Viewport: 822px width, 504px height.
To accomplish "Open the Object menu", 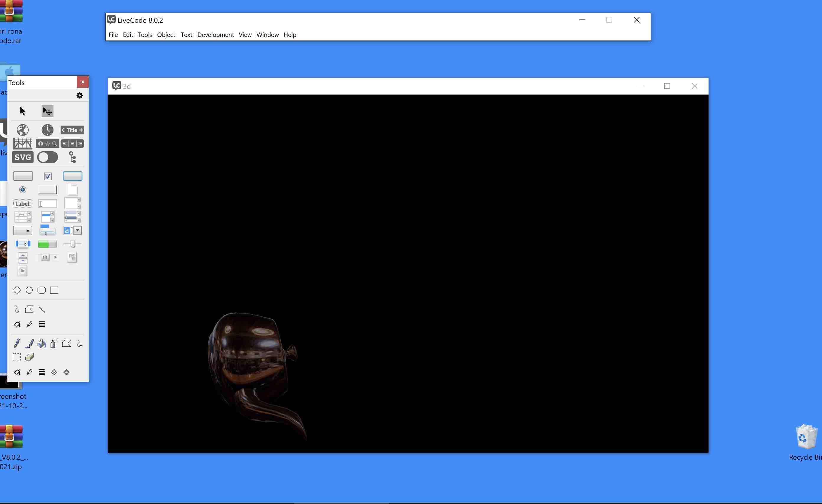I will pos(166,35).
